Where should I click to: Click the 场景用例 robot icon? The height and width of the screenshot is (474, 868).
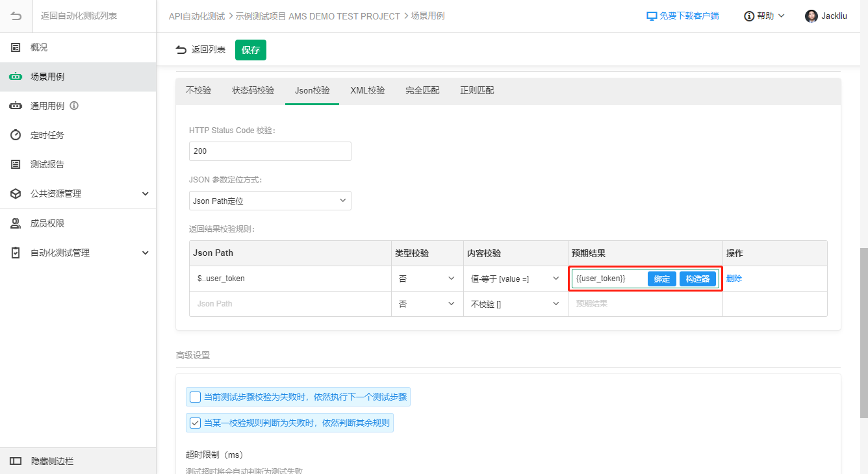tap(16, 77)
